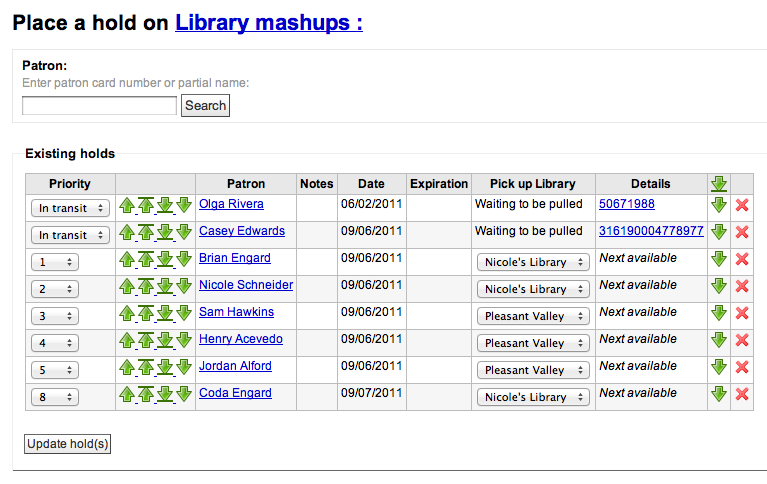The image size is (767, 484).
Task: Expand Brian Engard's pick up library dropdown
Action: tap(534, 262)
